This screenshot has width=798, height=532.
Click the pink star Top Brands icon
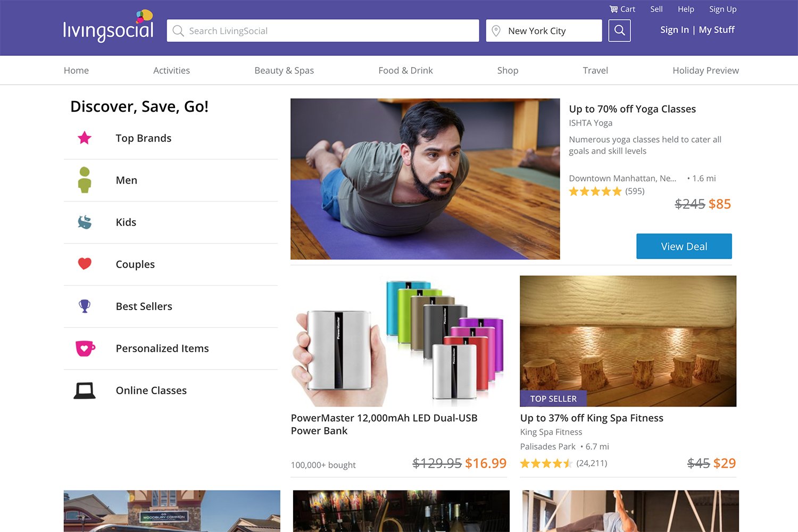point(85,138)
